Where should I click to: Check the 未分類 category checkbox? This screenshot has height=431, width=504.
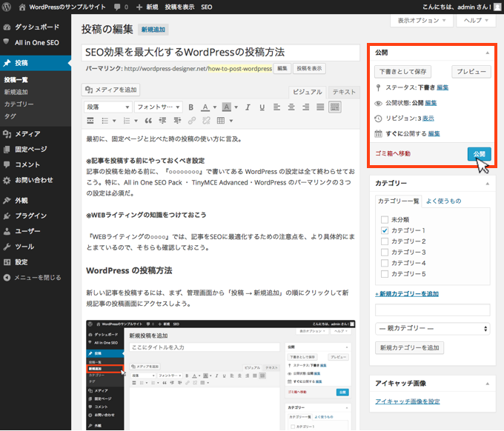pyautogui.click(x=385, y=220)
